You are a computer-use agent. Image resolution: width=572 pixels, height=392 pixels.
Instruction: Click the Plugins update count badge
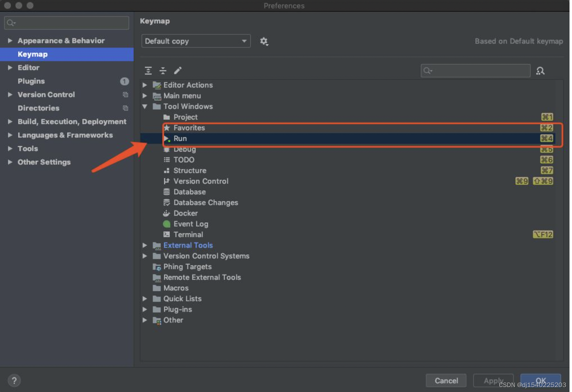pos(124,81)
